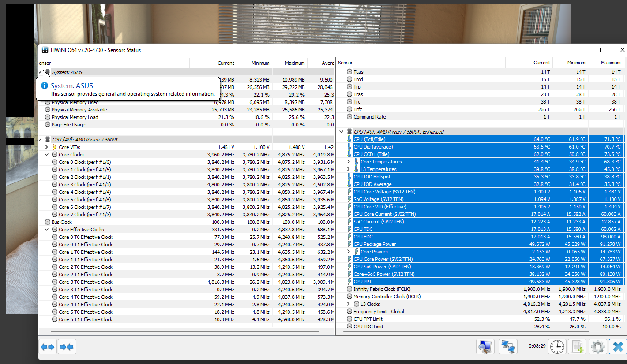This screenshot has height=364, width=627.
Task: Minimize the HWiNFO64 Sensors Status window
Action: (x=582, y=50)
